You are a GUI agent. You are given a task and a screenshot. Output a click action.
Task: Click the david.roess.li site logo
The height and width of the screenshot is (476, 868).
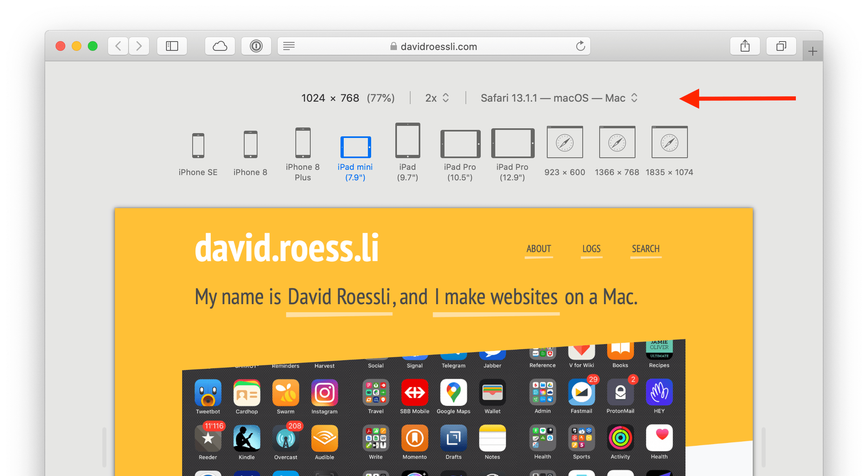tap(287, 248)
